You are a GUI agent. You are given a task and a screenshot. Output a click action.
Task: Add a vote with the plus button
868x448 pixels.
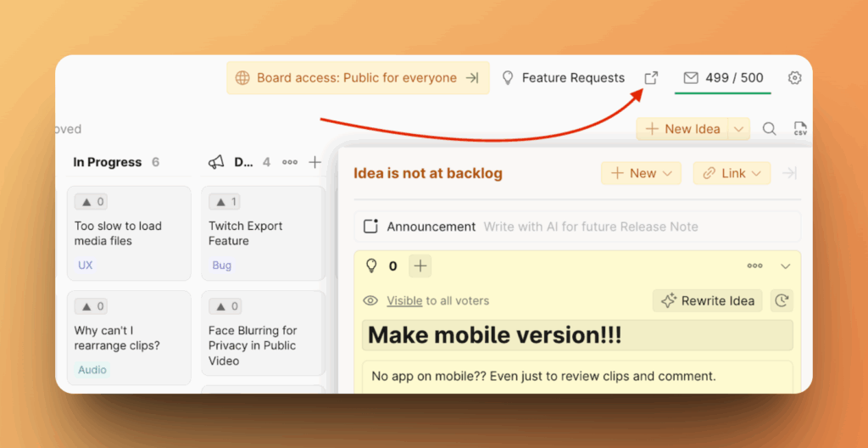click(x=420, y=266)
